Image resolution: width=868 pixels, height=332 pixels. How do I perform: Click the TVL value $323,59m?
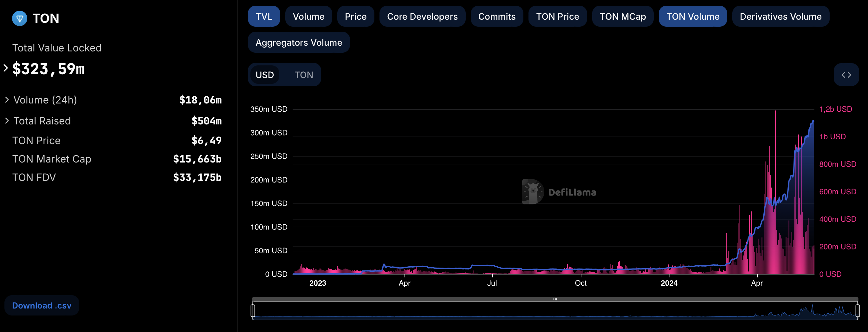pyautogui.click(x=49, y=69)
